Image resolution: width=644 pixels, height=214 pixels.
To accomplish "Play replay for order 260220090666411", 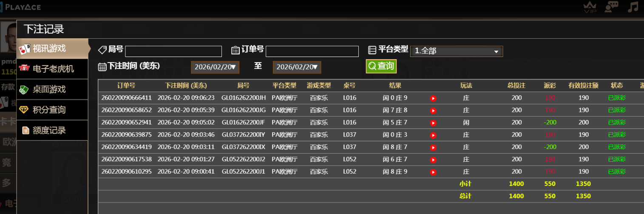I will [433, 98].
